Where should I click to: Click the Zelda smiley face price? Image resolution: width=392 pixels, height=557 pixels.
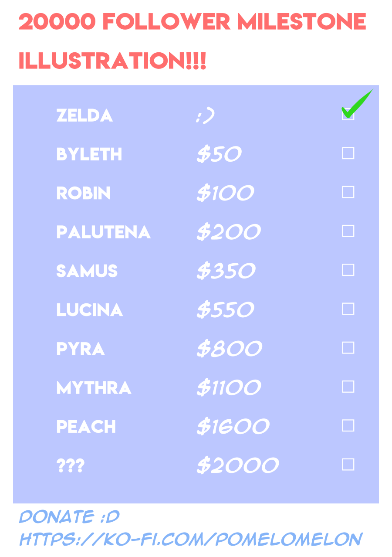pyautogui.click(x=206, y=116)
